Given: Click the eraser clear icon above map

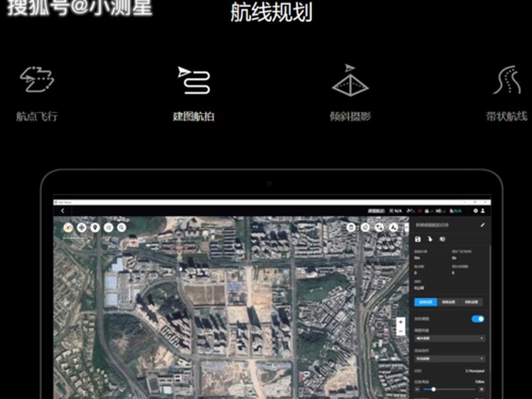Looking at the screenshot, I should pos(365,227).
